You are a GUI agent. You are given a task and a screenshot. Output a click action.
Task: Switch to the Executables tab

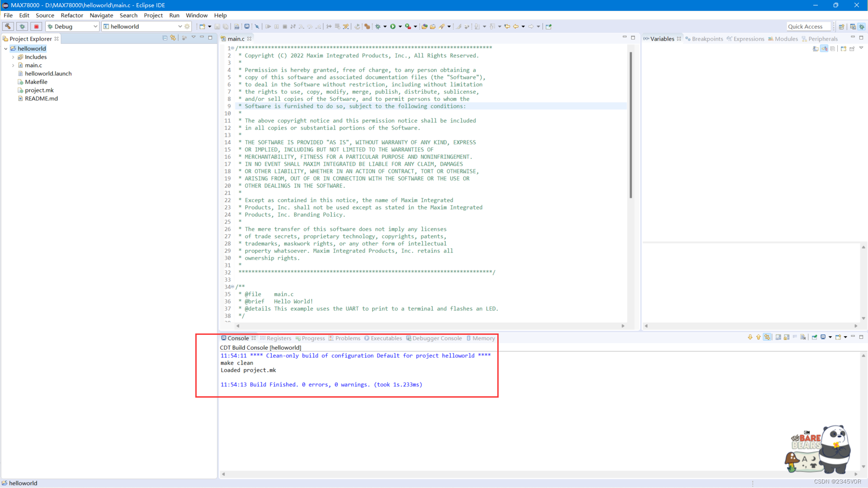(383, 338)
